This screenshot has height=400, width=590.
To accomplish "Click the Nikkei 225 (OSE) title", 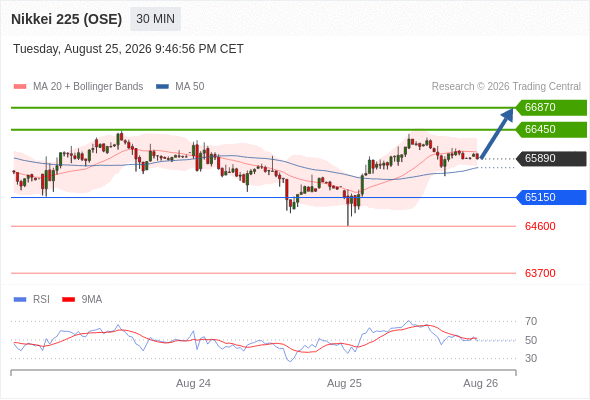I will (67, 19).
